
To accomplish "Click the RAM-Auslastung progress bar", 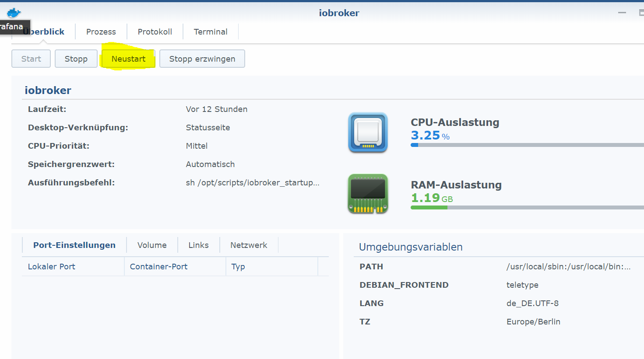I will pyautogui.click(x=527, y=207).
